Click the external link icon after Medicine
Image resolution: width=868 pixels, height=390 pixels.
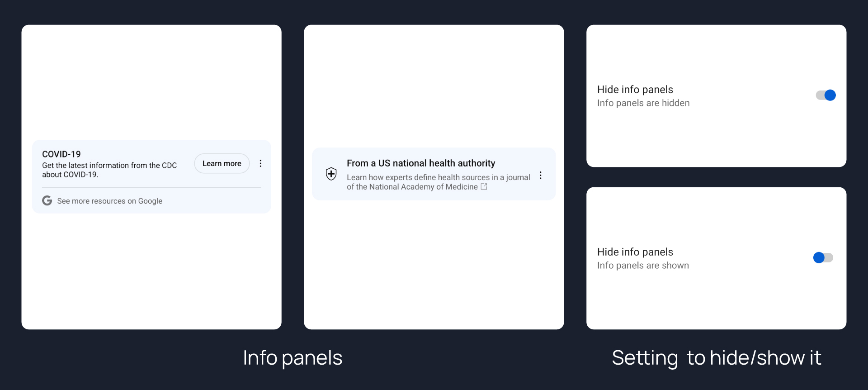[484, 186]
